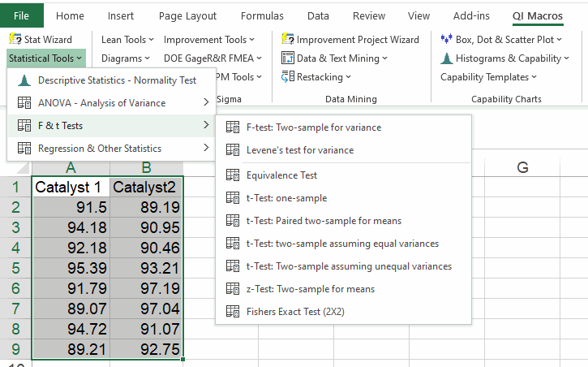This screenshot has width=588, height=367.
Task: Open the Improvement Tools dropdown
Action: pos(208,39)
